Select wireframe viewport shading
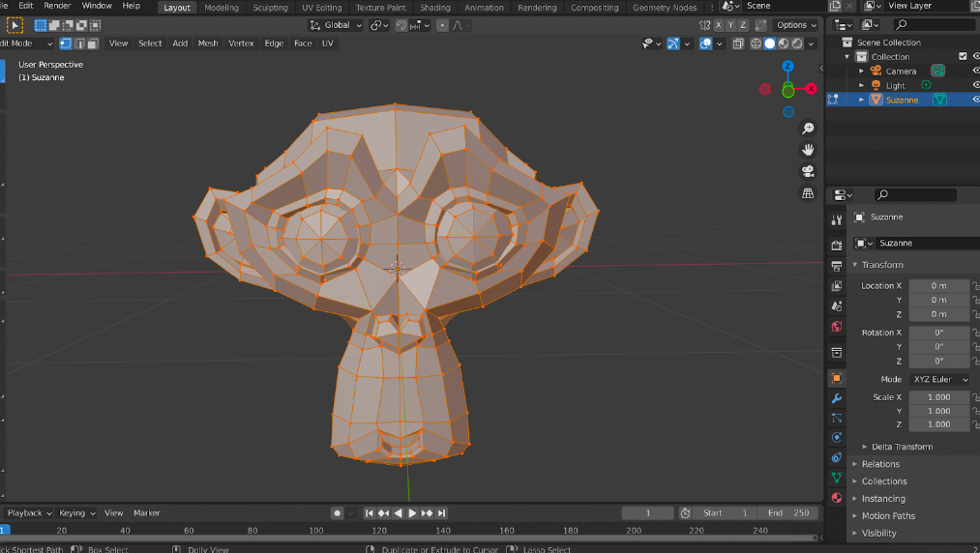Image resolution: width=980 pixels, height=553 pixels. point(757,44)
